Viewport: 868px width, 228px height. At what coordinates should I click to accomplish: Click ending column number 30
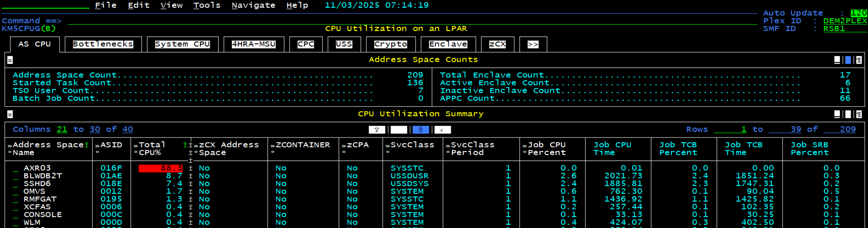pyautogui.click(x=95, y=129)
